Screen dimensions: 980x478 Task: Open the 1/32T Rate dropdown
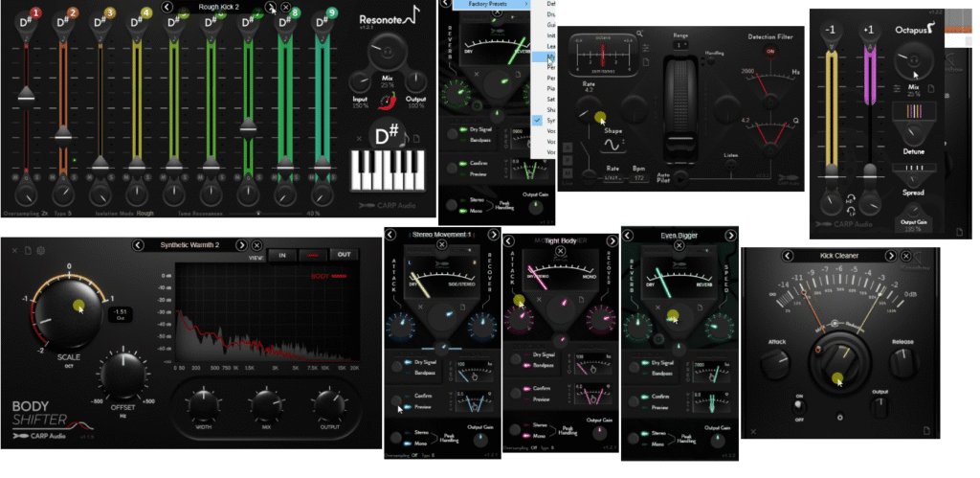pos(613,178)
